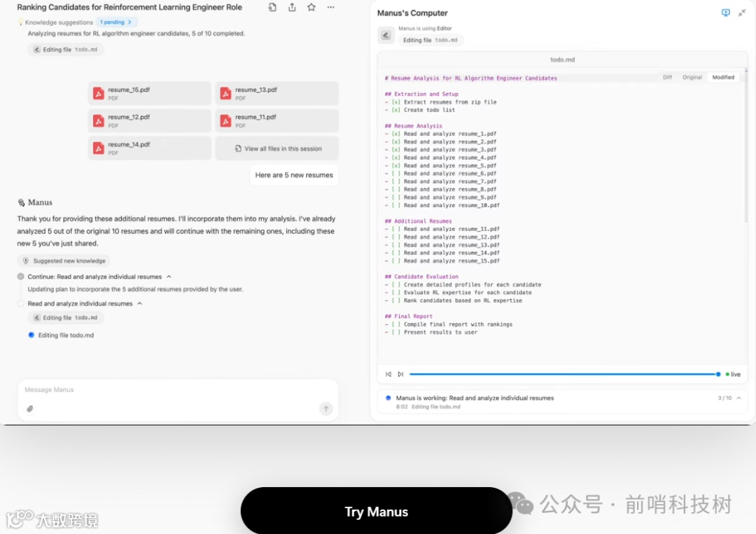Switch to the Original view tab
Viewport: 756px width, 534px height.
click(692, 77)
